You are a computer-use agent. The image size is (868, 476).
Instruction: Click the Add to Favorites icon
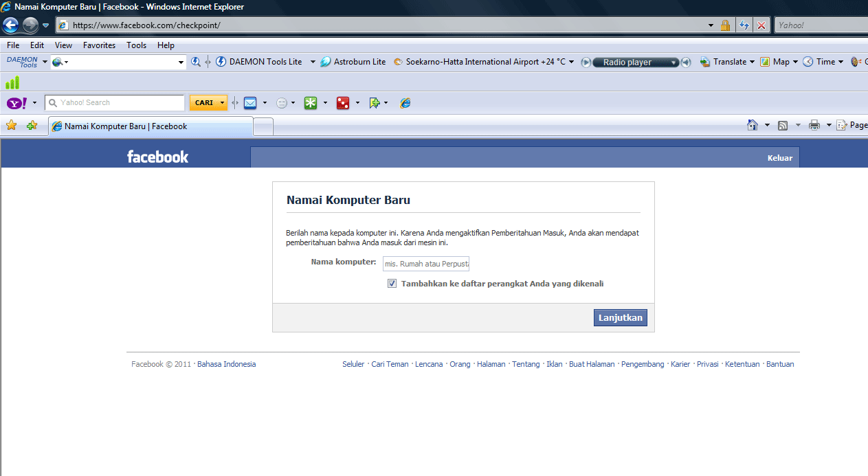pyautogui.click(x=32, y=126)
